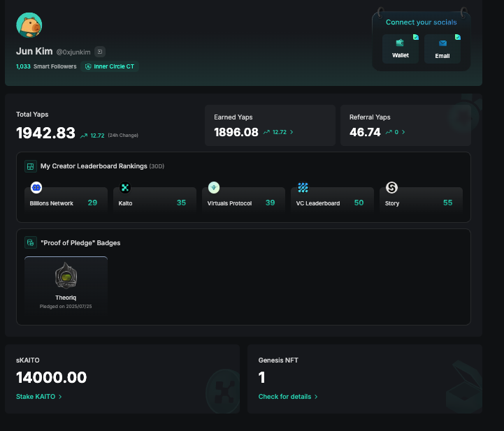The image size is (504, 431).
Task: Click the Theoriq badge image
Action: pos(66,275)
